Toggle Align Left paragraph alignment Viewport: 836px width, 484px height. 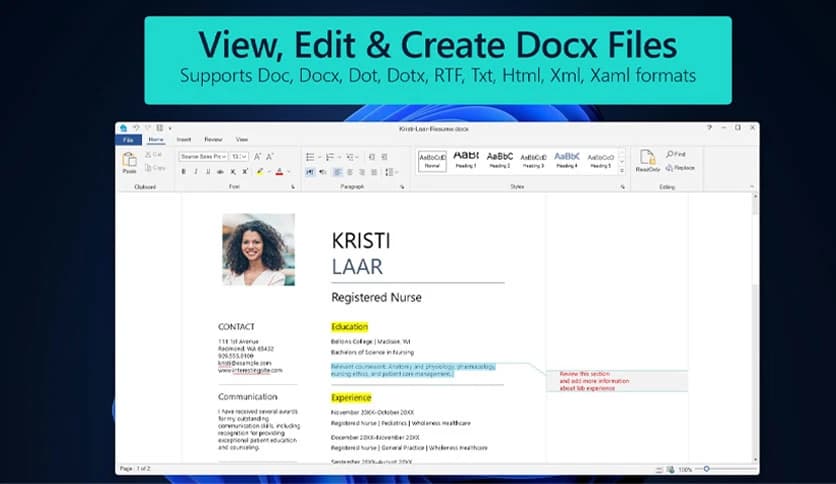(x=337, y=172)
